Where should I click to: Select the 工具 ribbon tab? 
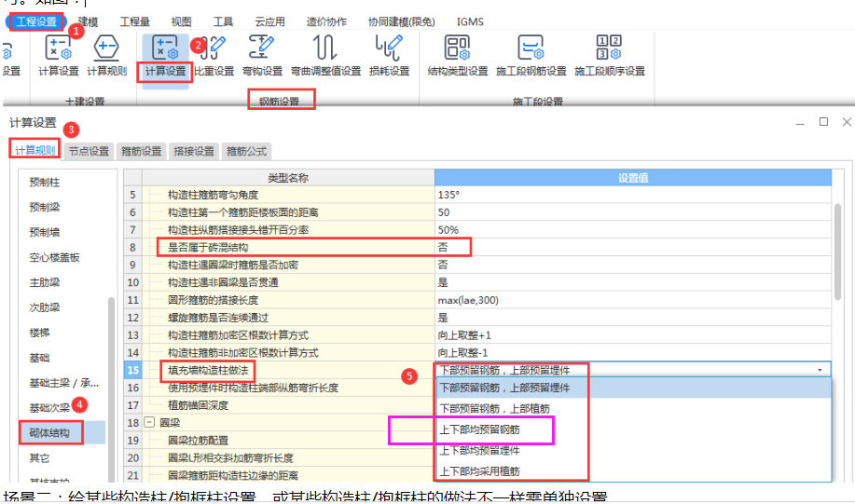(x=223, y=21)
